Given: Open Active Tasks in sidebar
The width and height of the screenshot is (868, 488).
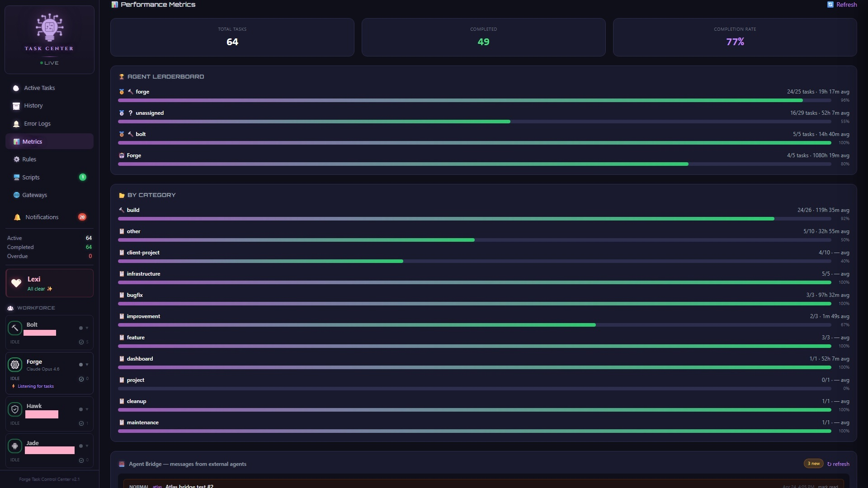Looking at the screenshot, I should pyautogui.click(x=49, y=88).
